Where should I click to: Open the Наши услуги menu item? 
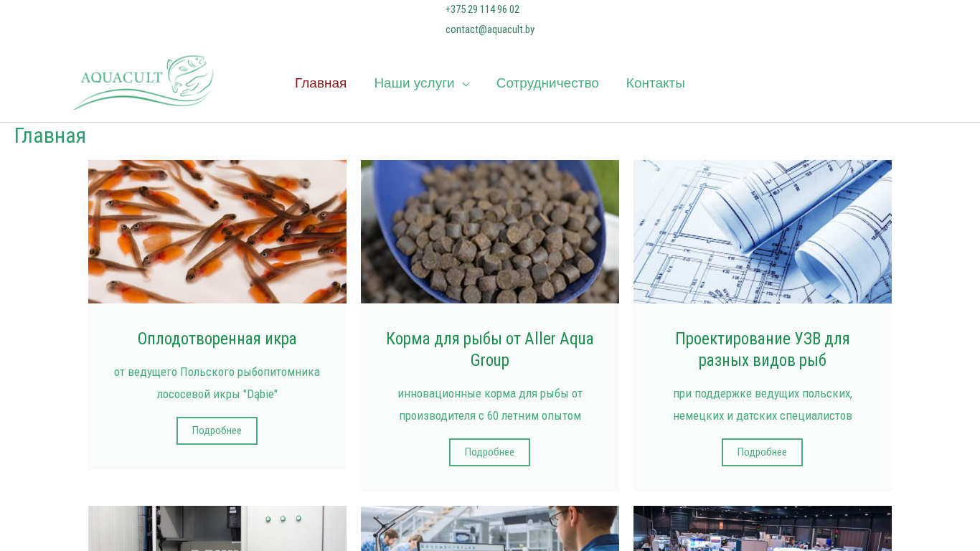pyautogui.click(x=414, y=83)
